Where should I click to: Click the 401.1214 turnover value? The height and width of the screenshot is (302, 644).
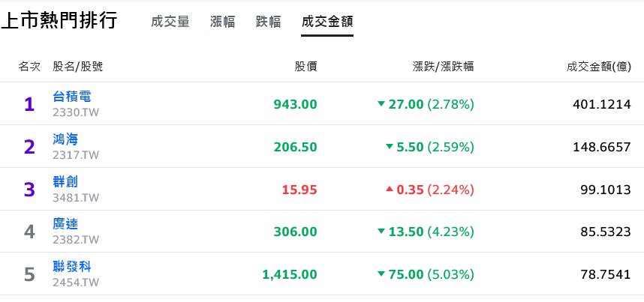(602, 105)
